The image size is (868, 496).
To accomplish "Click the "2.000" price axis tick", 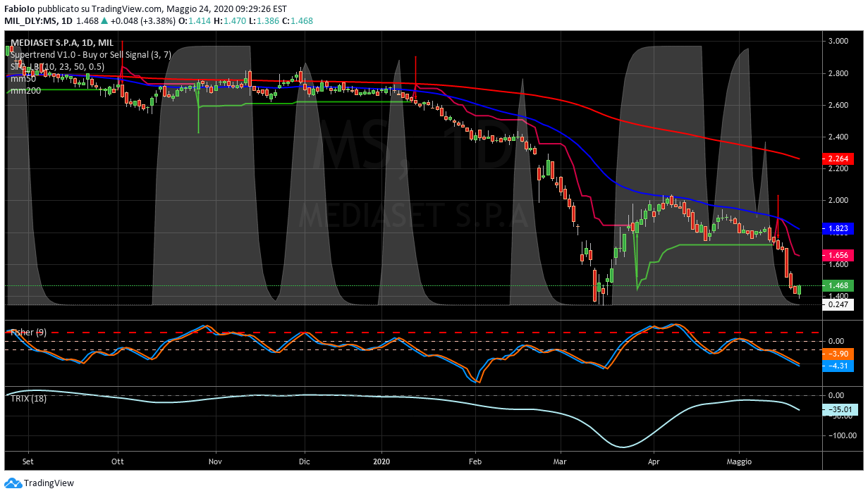I will tap(838, 201).
